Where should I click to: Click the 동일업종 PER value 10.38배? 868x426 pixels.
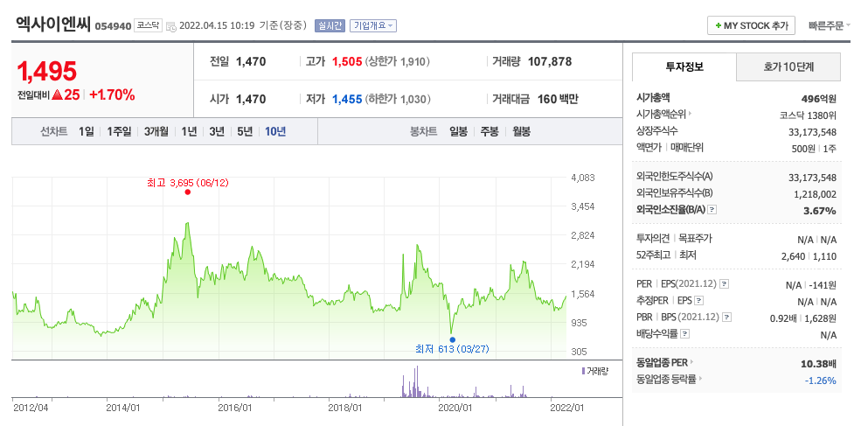click(x=819, y=364)
